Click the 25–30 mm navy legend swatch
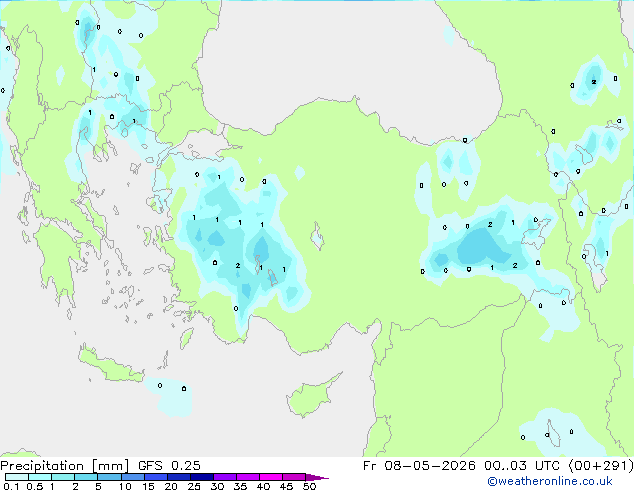 pyautogui.click(x=201, y=477)
